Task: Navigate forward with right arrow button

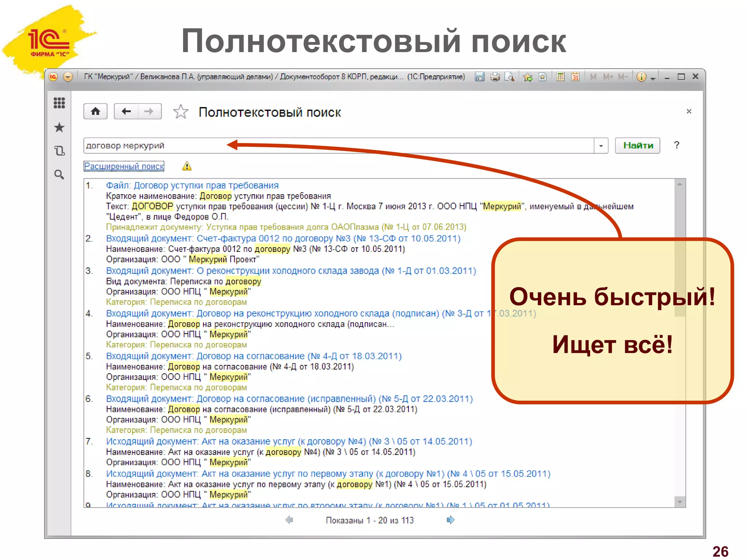Action: 150,111
